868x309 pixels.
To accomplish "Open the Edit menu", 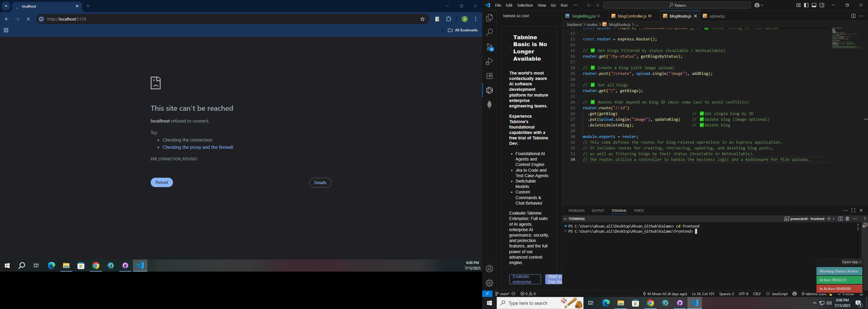I will pos(509,5).
